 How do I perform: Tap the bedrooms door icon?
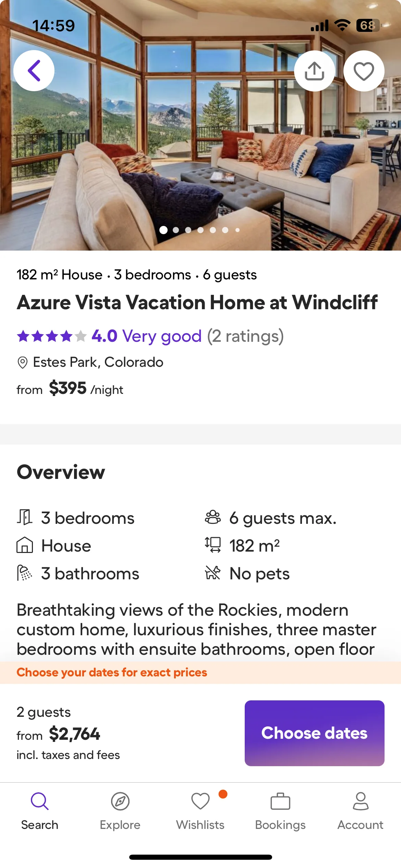click(x=25, y=517)
